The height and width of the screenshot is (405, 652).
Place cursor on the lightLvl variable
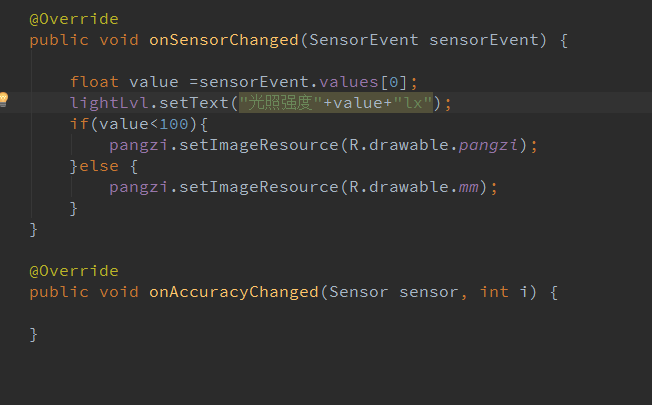coord(109,103)
